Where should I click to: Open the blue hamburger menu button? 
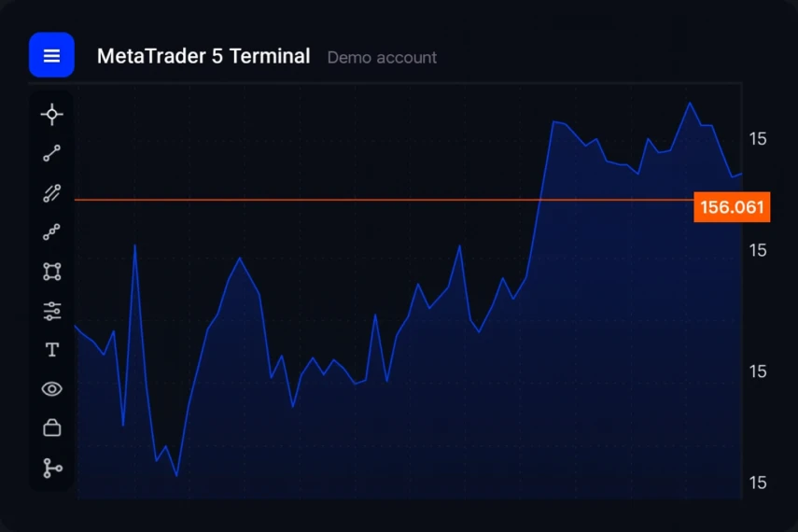[51, 55]
